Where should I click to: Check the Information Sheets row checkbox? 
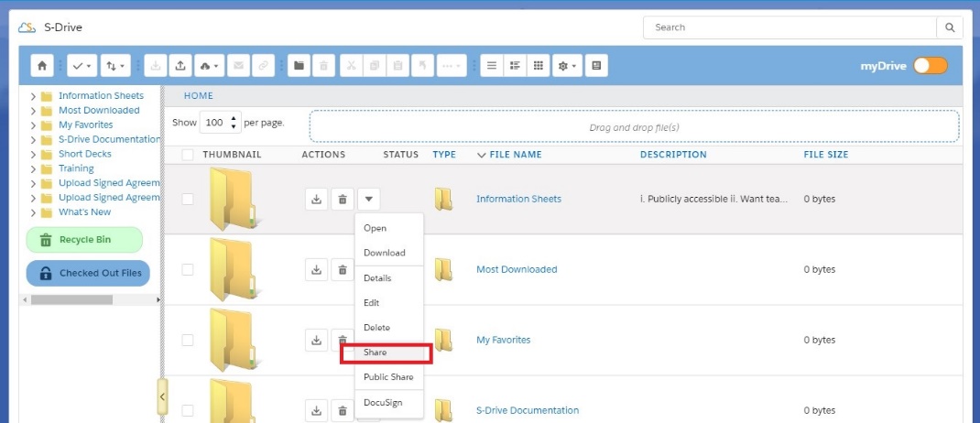(188, 200)
